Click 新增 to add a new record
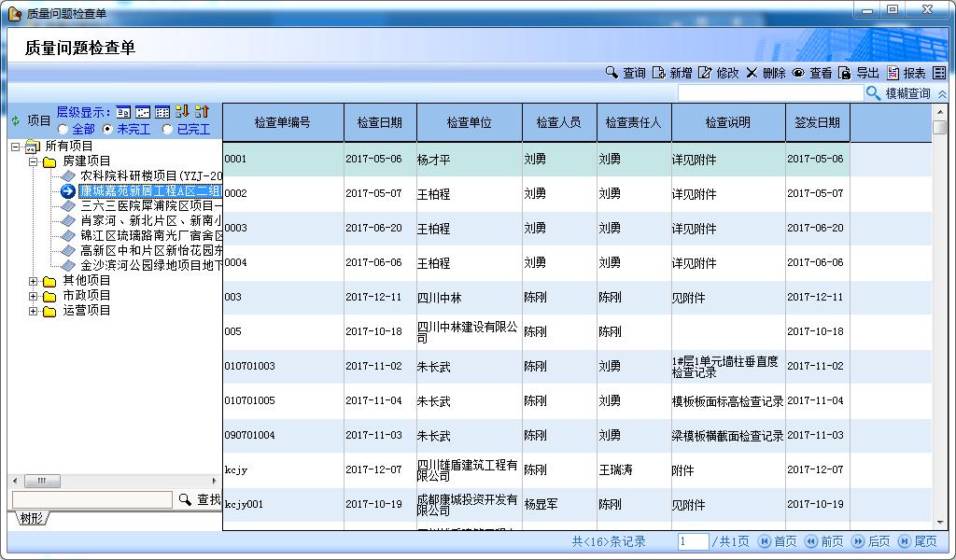Viewport: 956px width, 560px height. click(x=659, y=73)
